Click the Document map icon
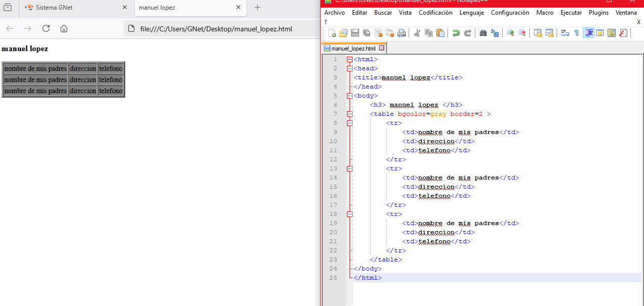The height and width of the screenshot is (306, 644). click(x=612, y=33)
